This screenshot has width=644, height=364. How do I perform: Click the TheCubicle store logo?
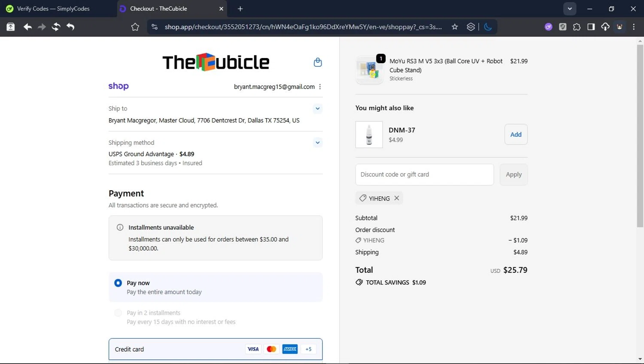[x=216, y=62]
